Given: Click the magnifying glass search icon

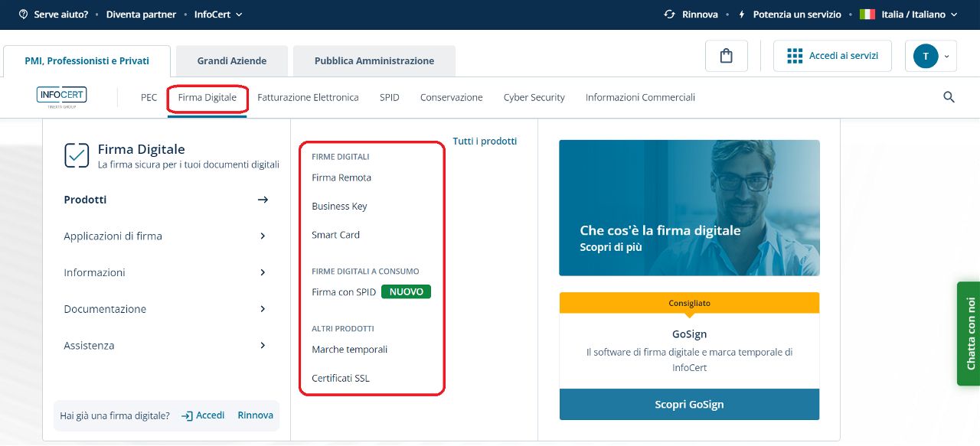Looking at the screenshot, I should [x=949, y=97].
